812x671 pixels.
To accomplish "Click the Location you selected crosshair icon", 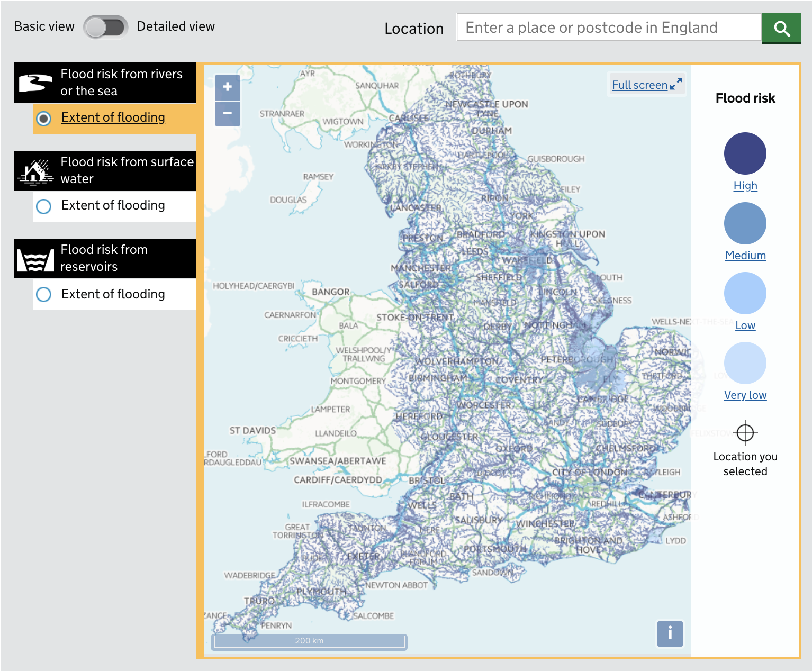I will click(x=745, y=432).
